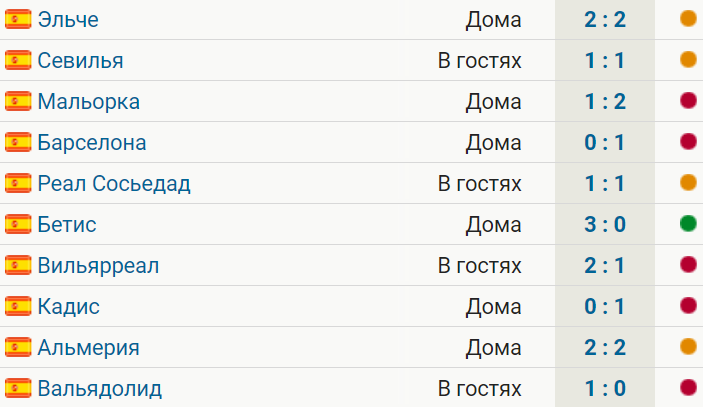Select the Кадис team name
703x407 pixels.
[x=69, y=307]
